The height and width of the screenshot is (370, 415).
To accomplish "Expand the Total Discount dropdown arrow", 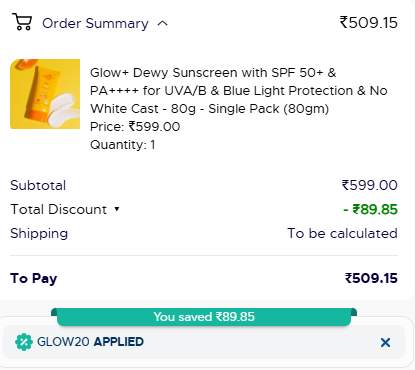I will (x=117, y=209).
